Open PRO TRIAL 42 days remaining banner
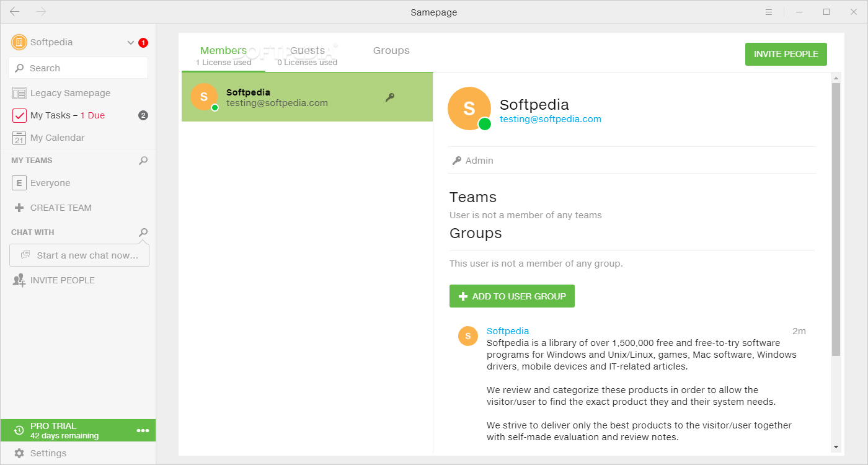868x465 pixels. [78, 430]
